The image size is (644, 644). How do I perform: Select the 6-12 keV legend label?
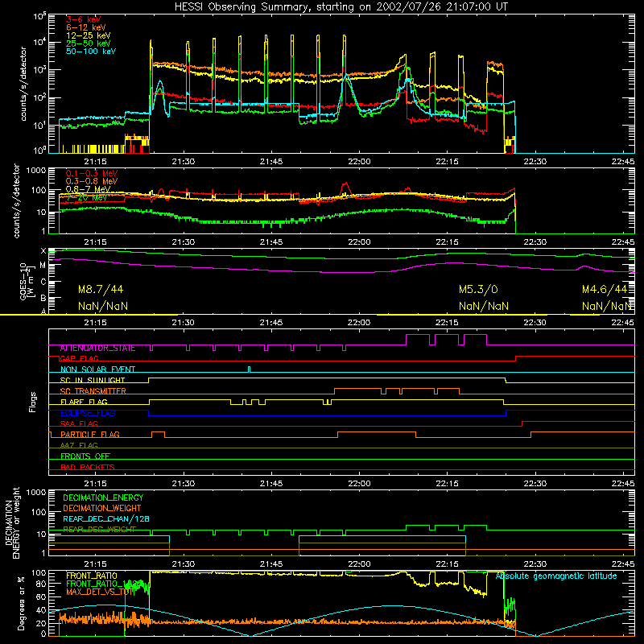(86, 27)
